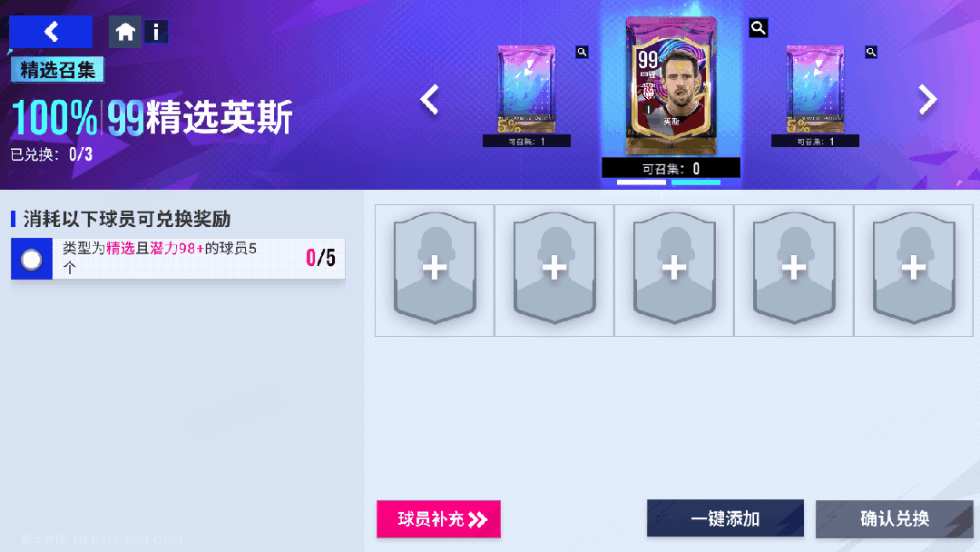Viewport: 980px width, 552px height.
Task: Open the 精选召集 tab label
Action: (57, 69)
